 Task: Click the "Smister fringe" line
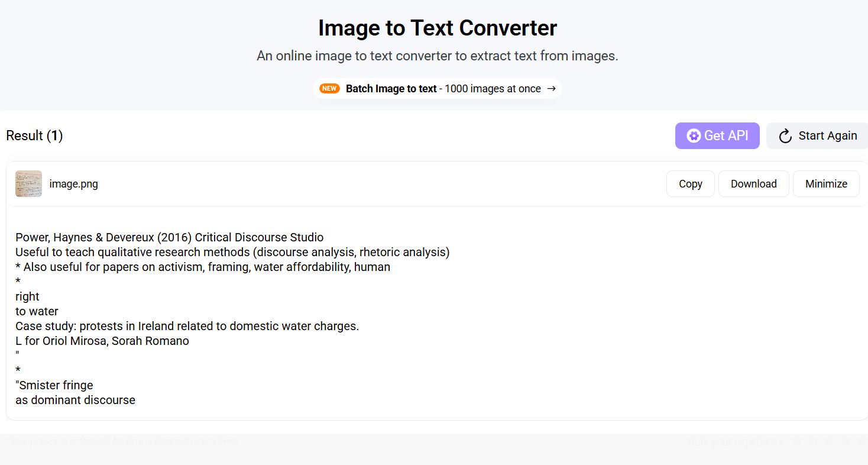tap(54, 385)
